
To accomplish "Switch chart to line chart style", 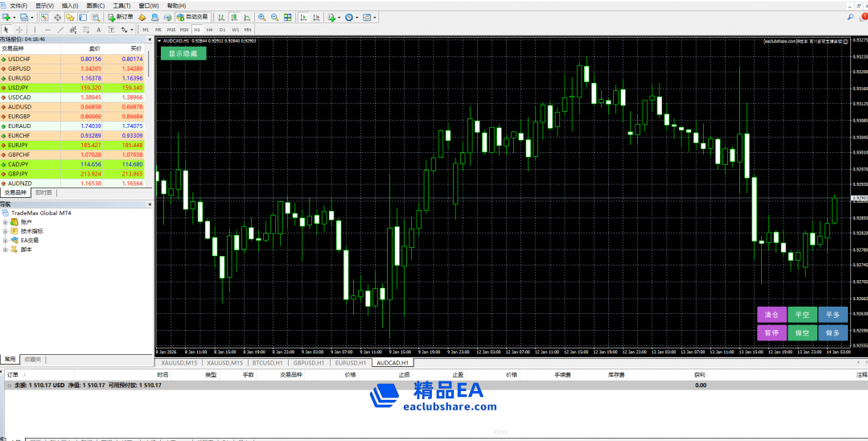I will pos(246,17).
